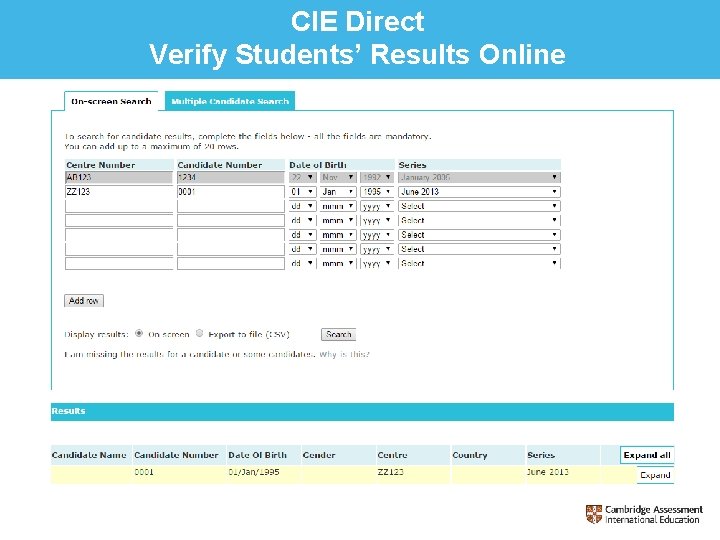
Task: Open disabled Series dropdown January 2006
Action: (x=479, y=177)
